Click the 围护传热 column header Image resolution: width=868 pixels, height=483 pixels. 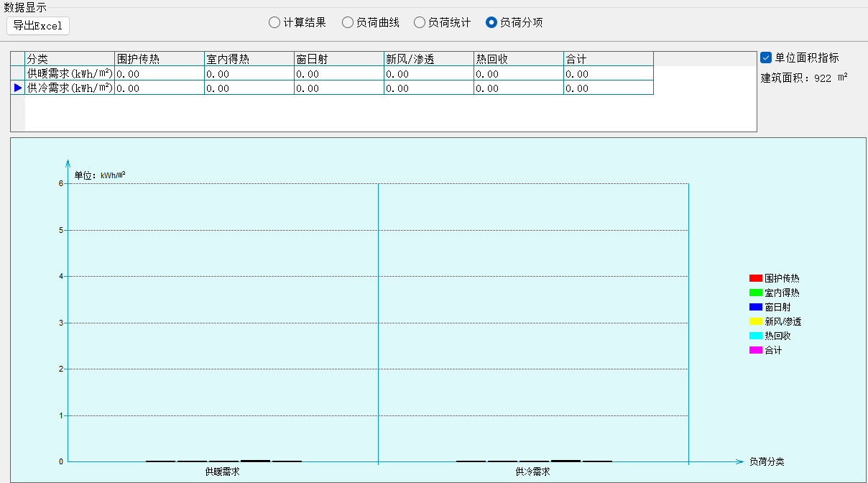pyautogui.click(x=160, y=59)
